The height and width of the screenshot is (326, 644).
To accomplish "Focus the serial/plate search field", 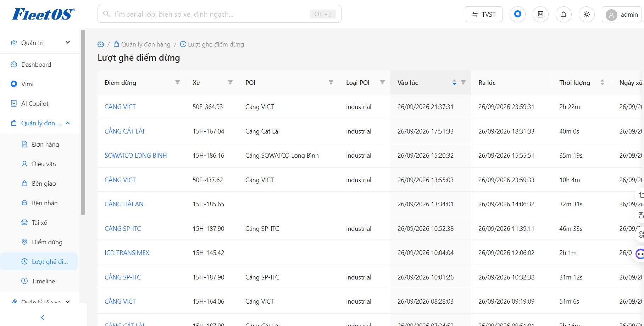I will 219,14.
